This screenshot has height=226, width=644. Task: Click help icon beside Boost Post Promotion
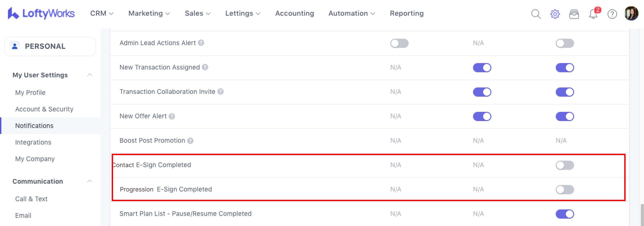tap(190, 141)
